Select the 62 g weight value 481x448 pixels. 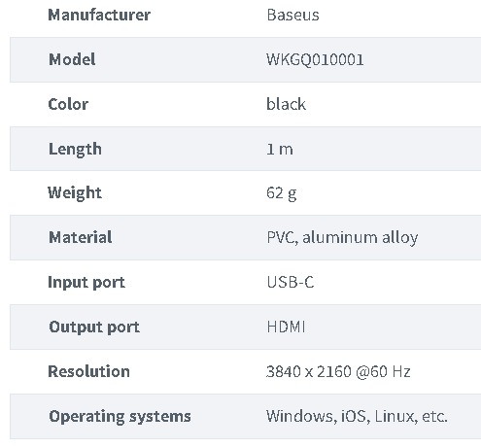click(282, 193)
